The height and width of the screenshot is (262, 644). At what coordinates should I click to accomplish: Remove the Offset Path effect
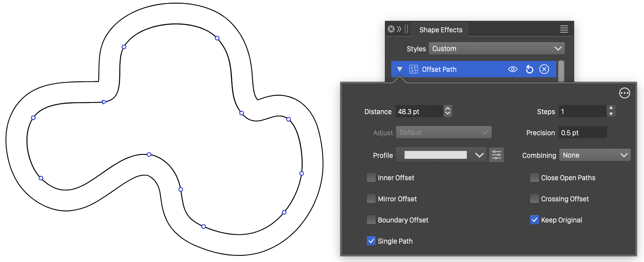544,69
